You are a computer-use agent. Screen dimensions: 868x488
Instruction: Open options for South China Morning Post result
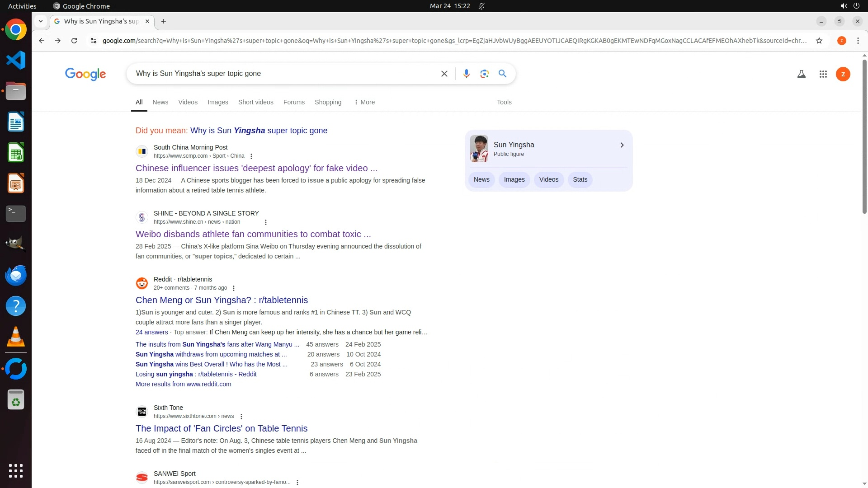[x=251, y=156]
